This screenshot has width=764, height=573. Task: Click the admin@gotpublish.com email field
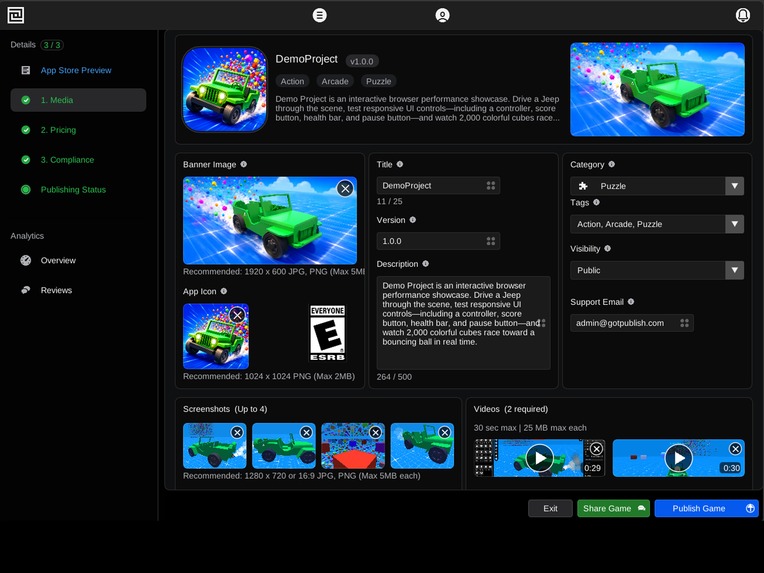(631, 323)
